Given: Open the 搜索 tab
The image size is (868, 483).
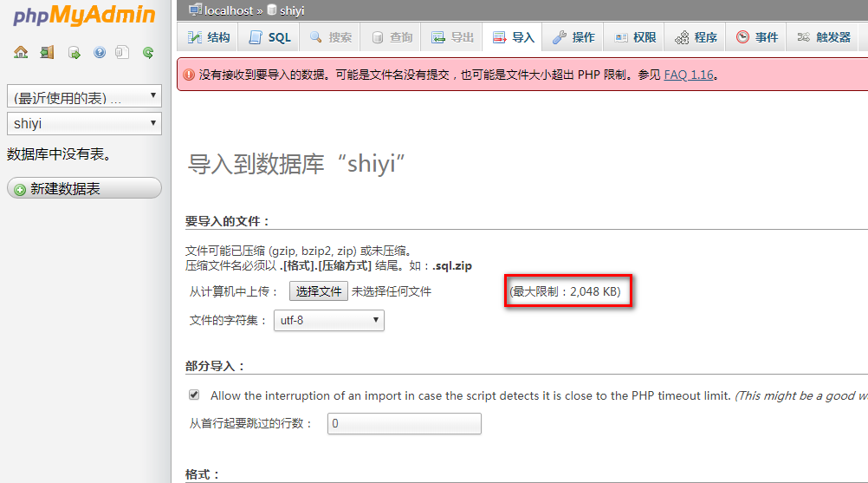Looking at the screenshot, I should [331, 37].
